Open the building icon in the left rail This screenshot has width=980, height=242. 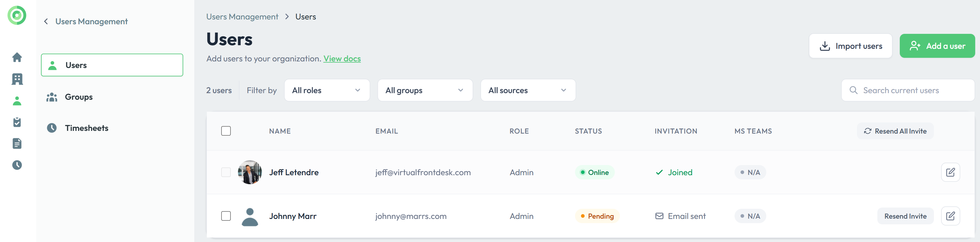coord(17,79)
